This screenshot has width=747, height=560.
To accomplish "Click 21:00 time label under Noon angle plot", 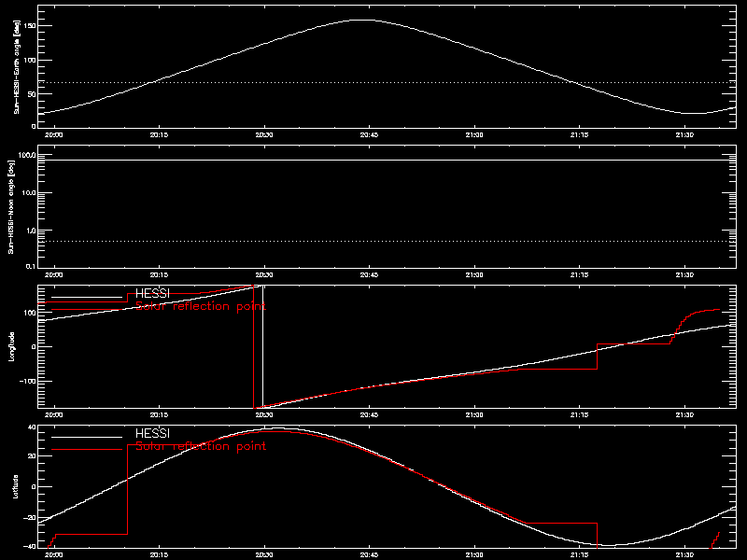I will click(x=474, y=275).
